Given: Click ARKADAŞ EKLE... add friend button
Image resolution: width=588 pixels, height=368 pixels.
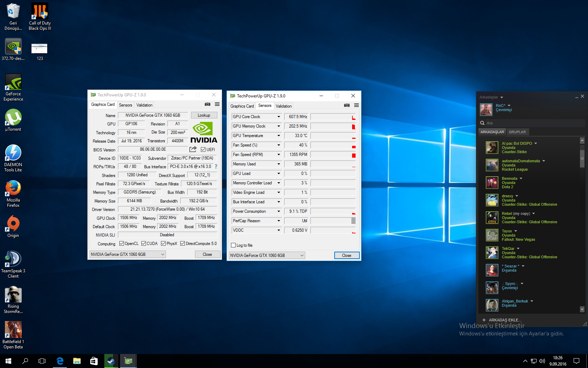Looking at the screenshot, I should click(502, 320).
